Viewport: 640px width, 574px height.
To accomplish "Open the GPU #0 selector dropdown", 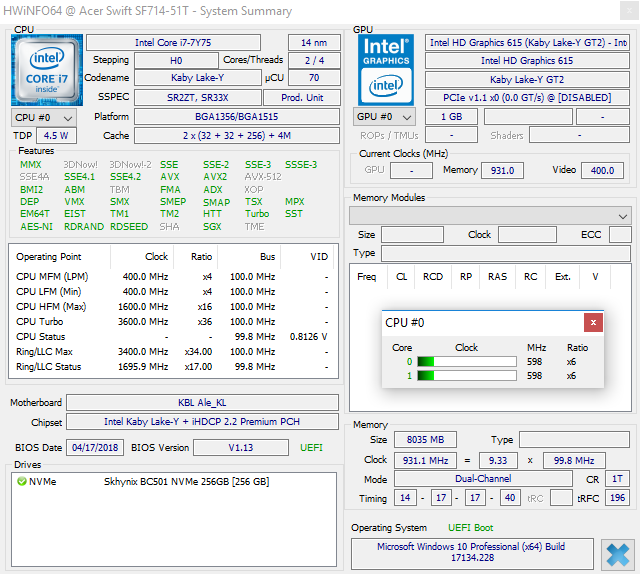I will [384, 117].
